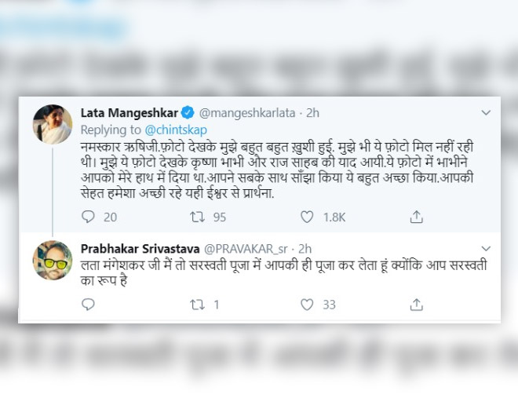Open the more-options chevron on Lata Mangeshkar's tweet
This screenshot has width=518, height=420.
point(486,113)
